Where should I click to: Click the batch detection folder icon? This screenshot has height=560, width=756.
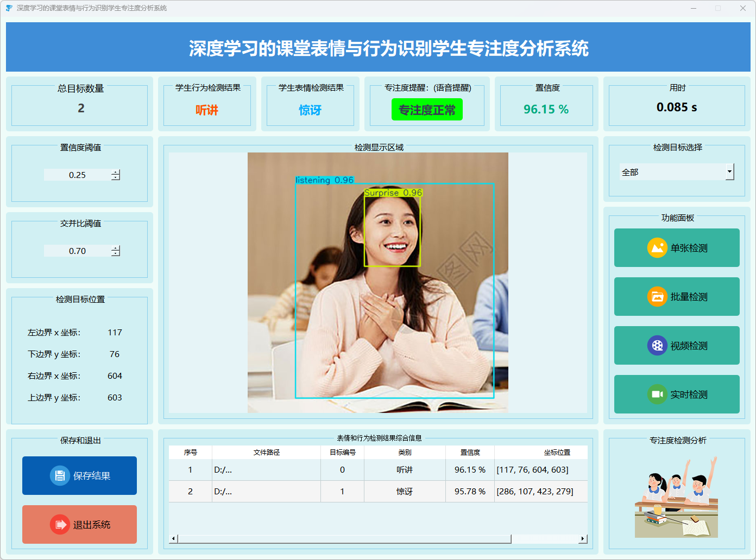(657, 297)
